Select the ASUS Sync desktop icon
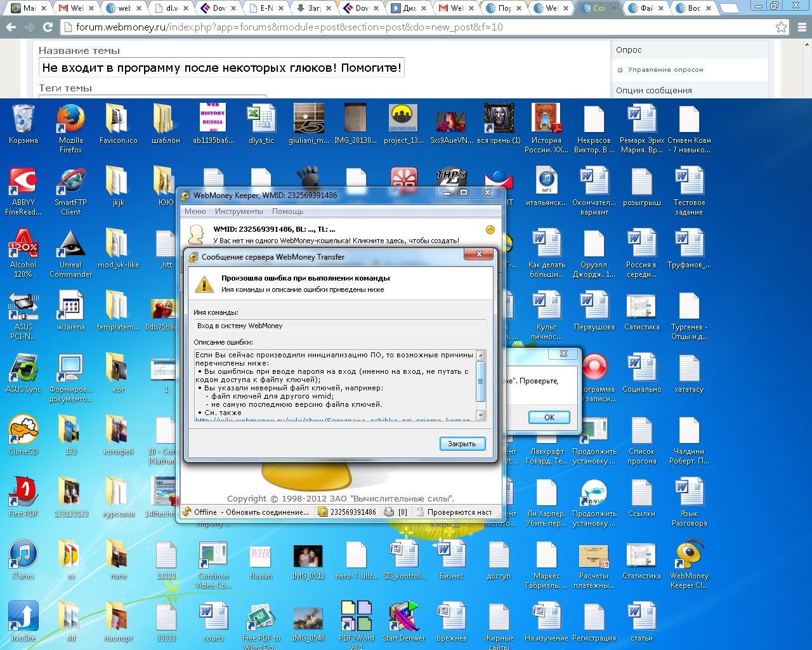The image size is (812, 650). [x=23, y=373]
